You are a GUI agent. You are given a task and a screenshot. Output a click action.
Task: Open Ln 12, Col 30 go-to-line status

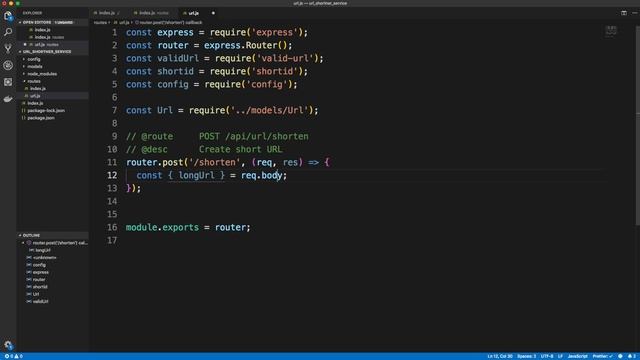pyautogui.click(x=500, y=356)
